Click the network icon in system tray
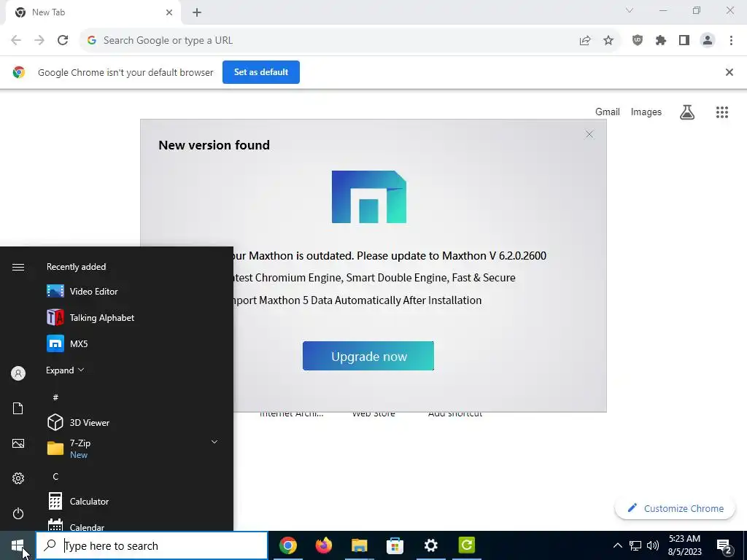 [x=635, y=545]
